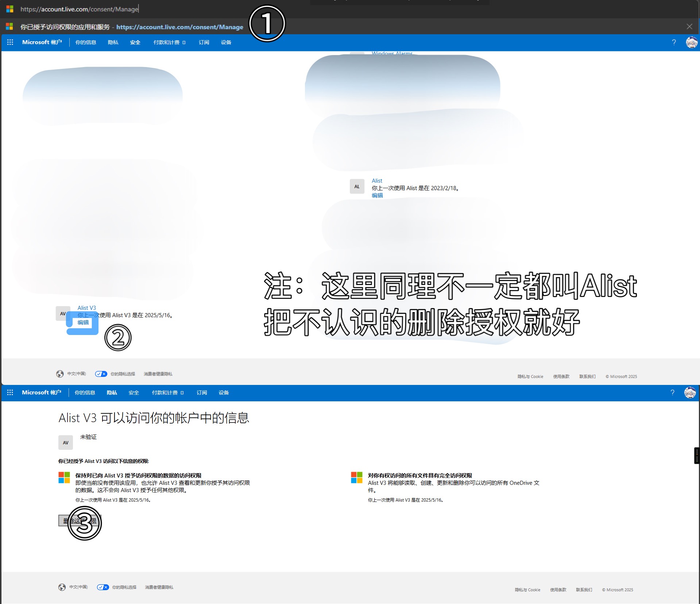
Task: Click the dark scrollbar handle at right edge
Action: click(697, 456)
